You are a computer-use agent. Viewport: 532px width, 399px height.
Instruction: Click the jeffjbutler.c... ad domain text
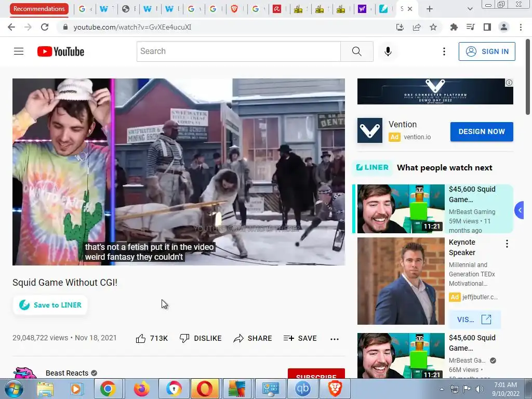480,297
